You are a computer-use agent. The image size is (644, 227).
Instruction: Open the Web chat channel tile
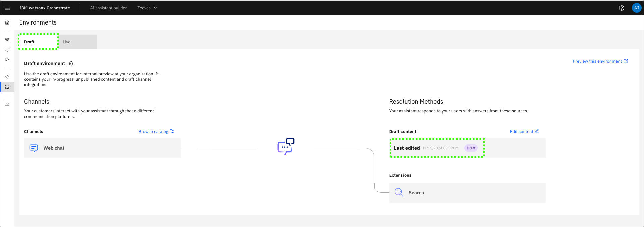(x=102, y=148)
